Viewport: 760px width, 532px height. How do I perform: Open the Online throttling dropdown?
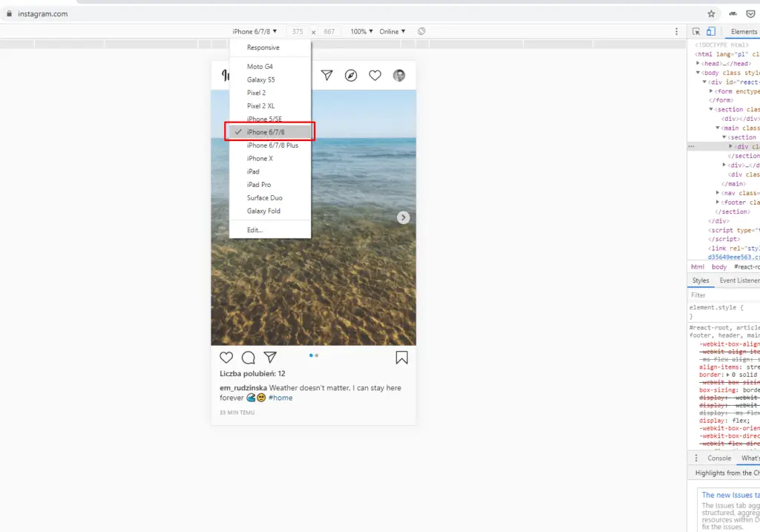[x=393, y=32]
